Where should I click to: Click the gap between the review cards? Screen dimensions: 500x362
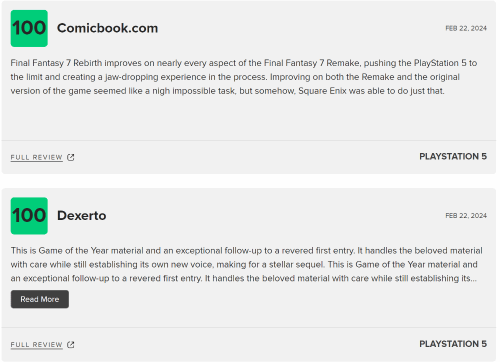coord(249,181)
